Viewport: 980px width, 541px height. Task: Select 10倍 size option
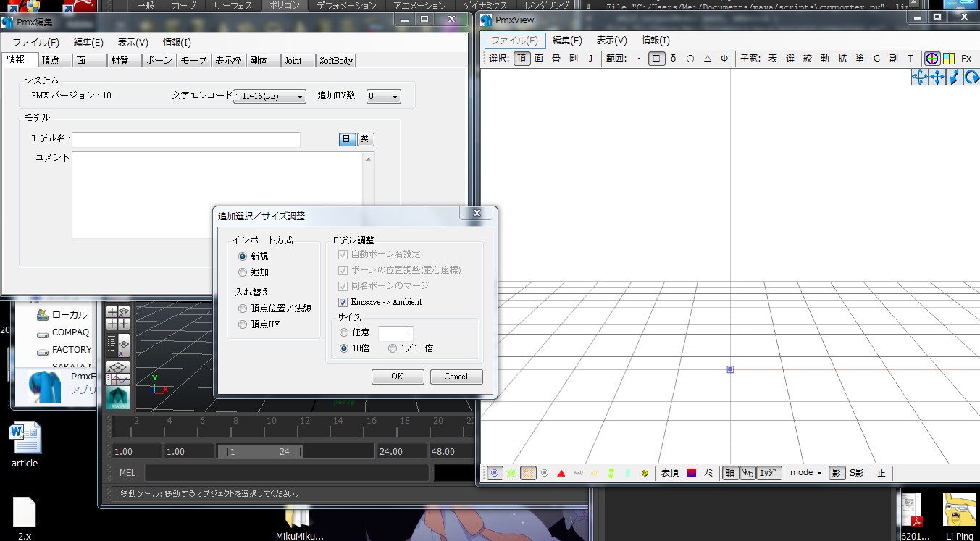(x=354, y=348)
